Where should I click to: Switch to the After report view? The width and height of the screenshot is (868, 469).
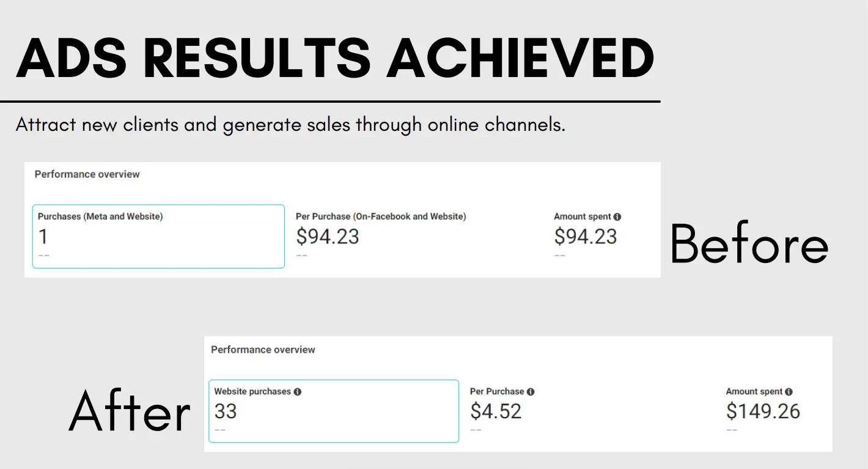[130, 412]
